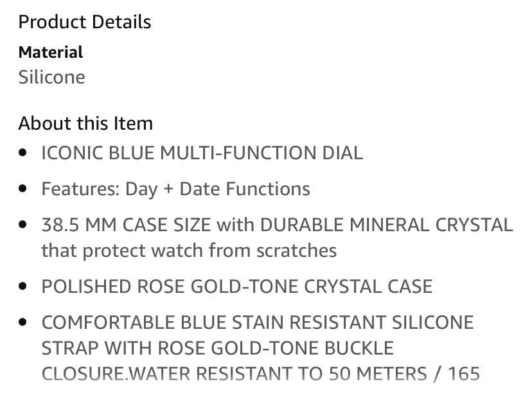The width and height of the screenshot is (532, 395).
Task: Select the Material label
Action: pyautogui.click(x=51, y=52)
